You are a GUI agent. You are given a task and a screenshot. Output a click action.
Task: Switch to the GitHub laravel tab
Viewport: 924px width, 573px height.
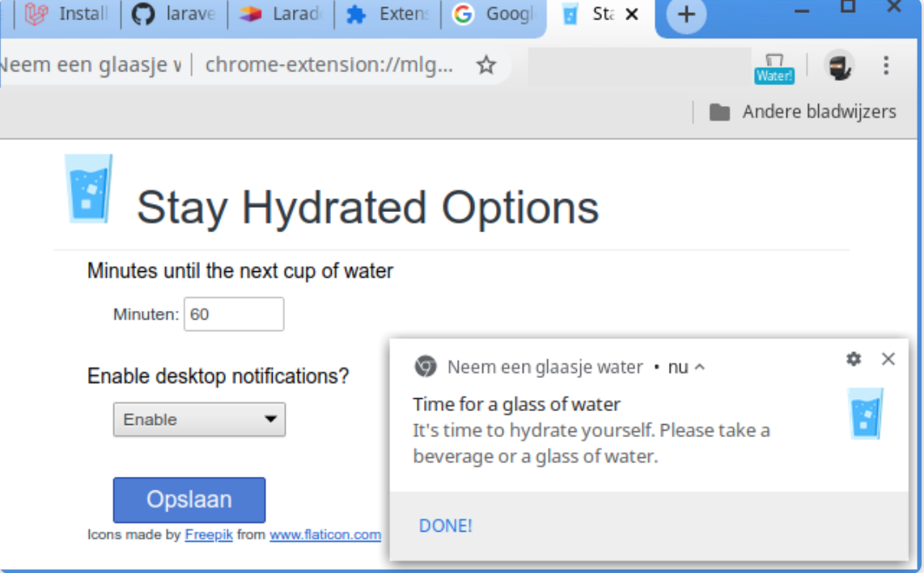point(172,15)
